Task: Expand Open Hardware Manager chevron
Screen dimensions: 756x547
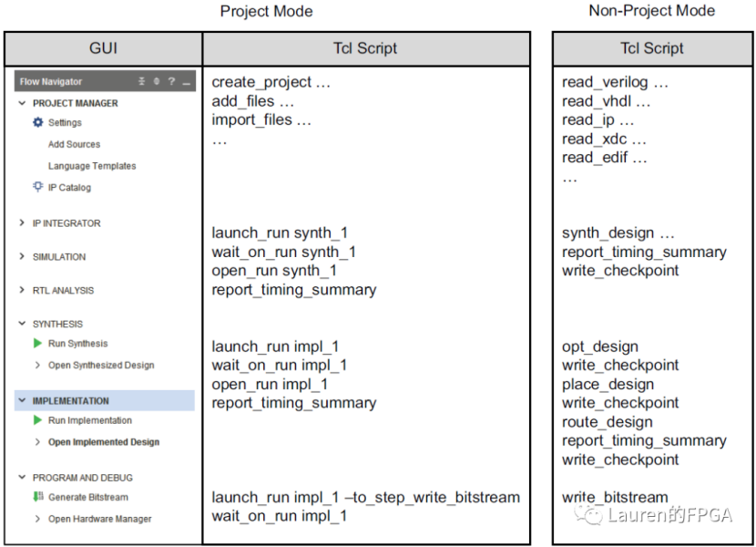Action: 37,519
